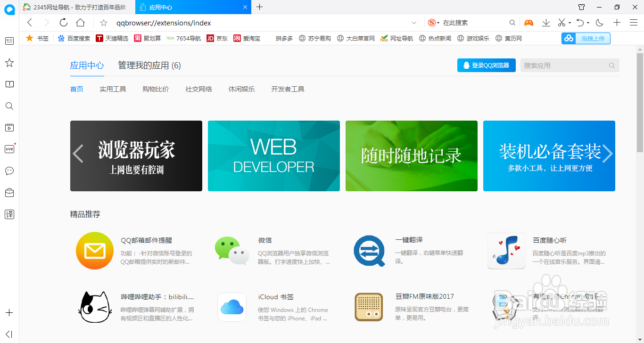Open the search icon in the left sidebar
Screen dimensions: 644x343
9,106
